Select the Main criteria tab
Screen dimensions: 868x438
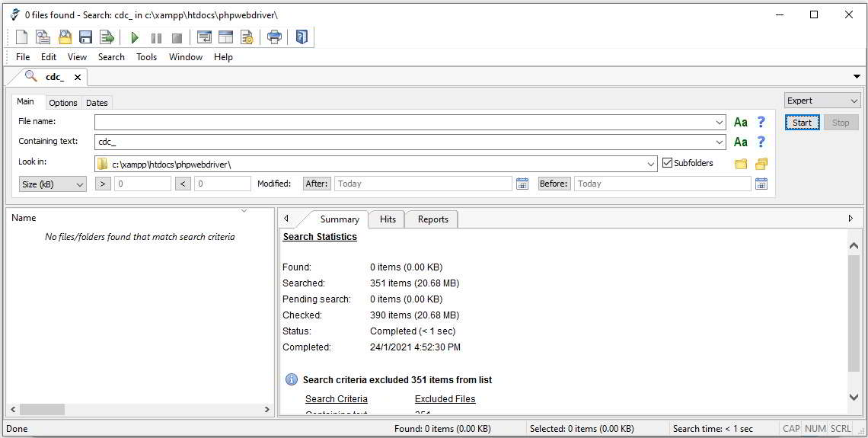[x=25, y=102]
